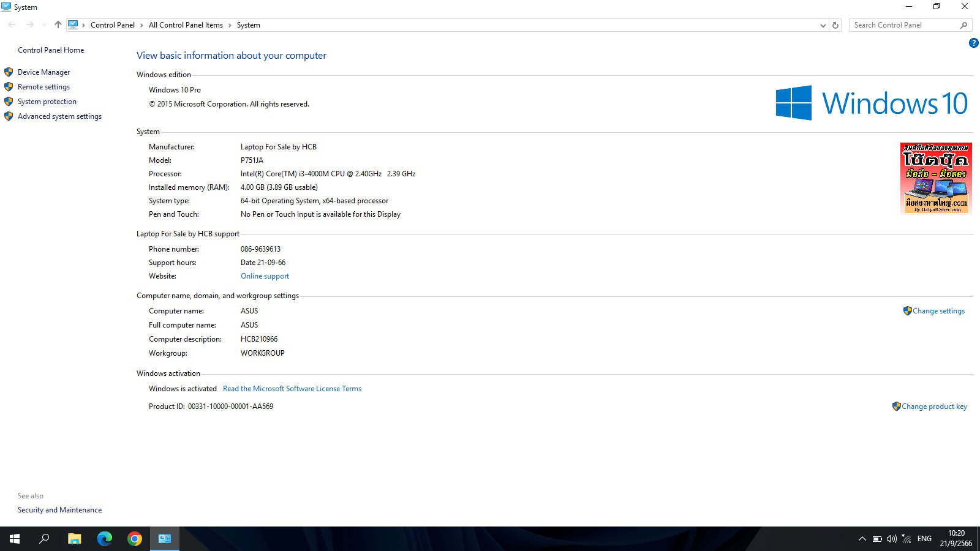Click installed memory 4.00 GB value
This screenshot has width=980, height=551.
[279, 187]
